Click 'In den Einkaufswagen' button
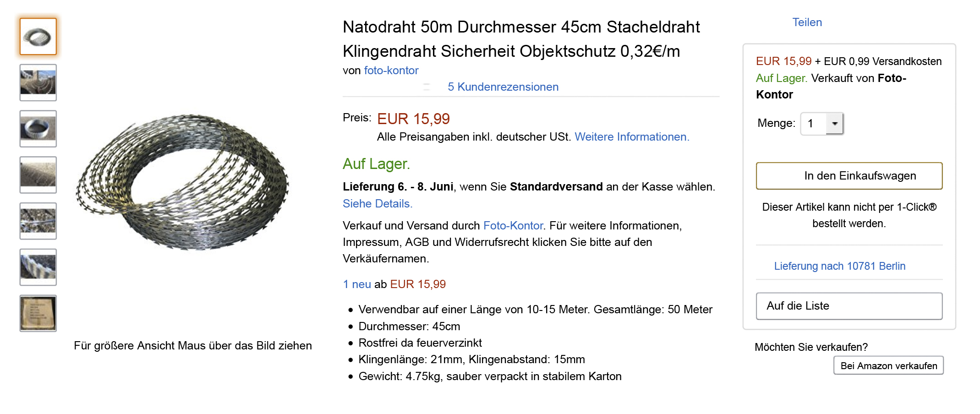 (849, 176)
